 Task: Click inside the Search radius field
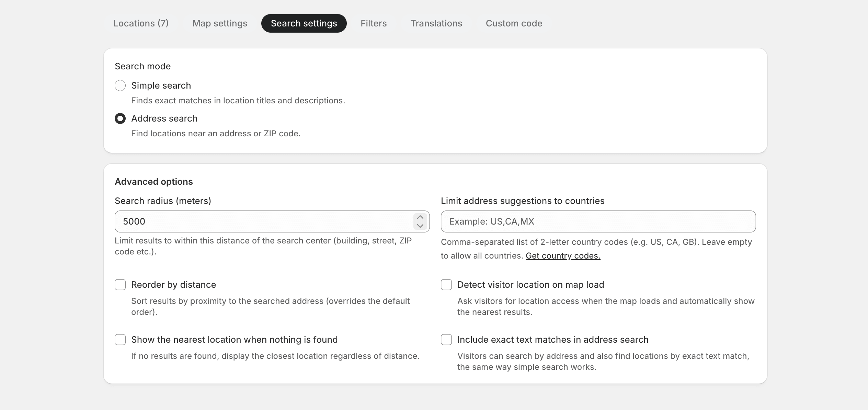240,221
